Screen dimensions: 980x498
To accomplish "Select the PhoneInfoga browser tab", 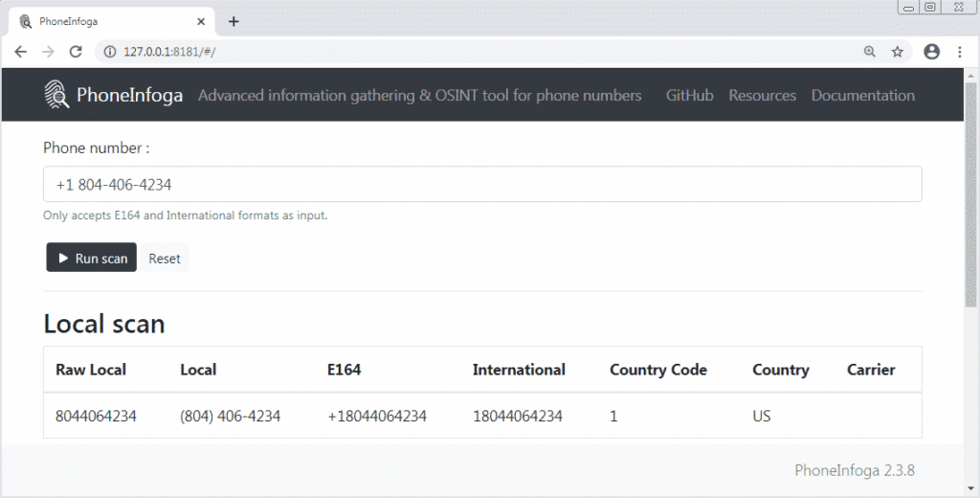I will pyautogui.click(x=111, y=22).
